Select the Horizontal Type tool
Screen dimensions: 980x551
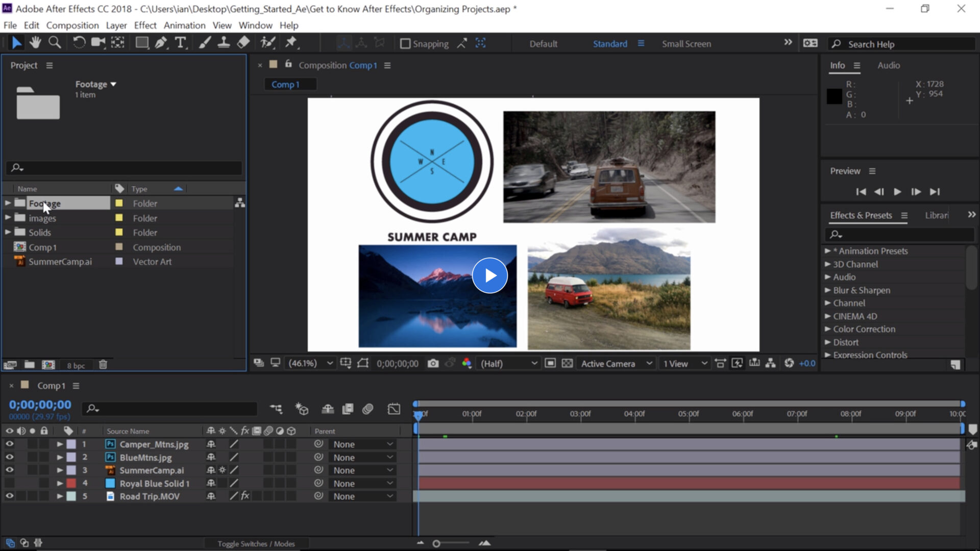pyautogui.click(x=181, y=43)
